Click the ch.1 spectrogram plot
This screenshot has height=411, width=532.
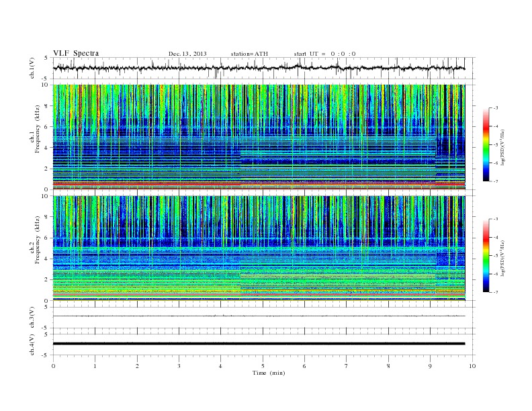(x=259, y=137)
